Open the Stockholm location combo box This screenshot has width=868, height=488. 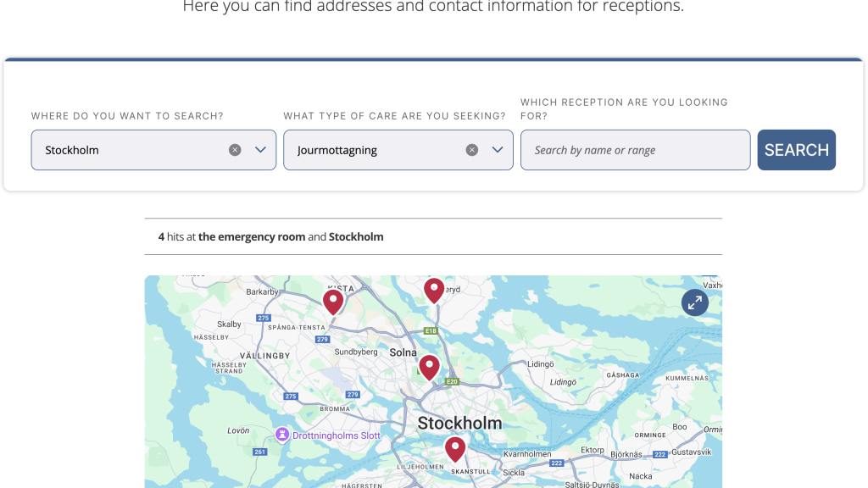(x=153, y=150)
